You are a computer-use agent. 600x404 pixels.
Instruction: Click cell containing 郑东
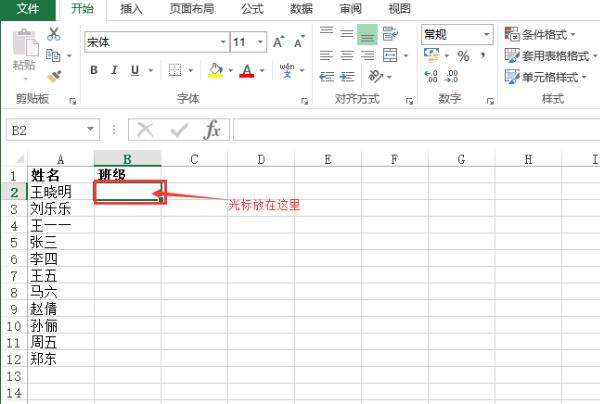point(61,359)
